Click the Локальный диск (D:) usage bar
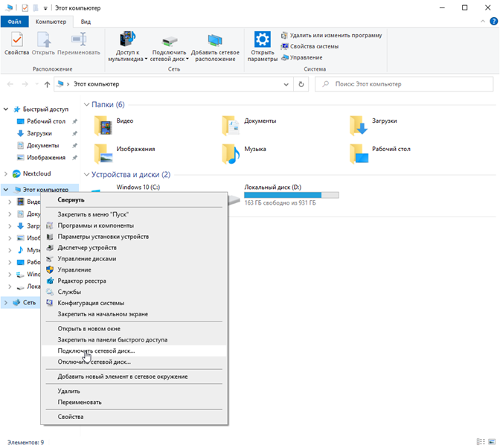 coord(291,195)
